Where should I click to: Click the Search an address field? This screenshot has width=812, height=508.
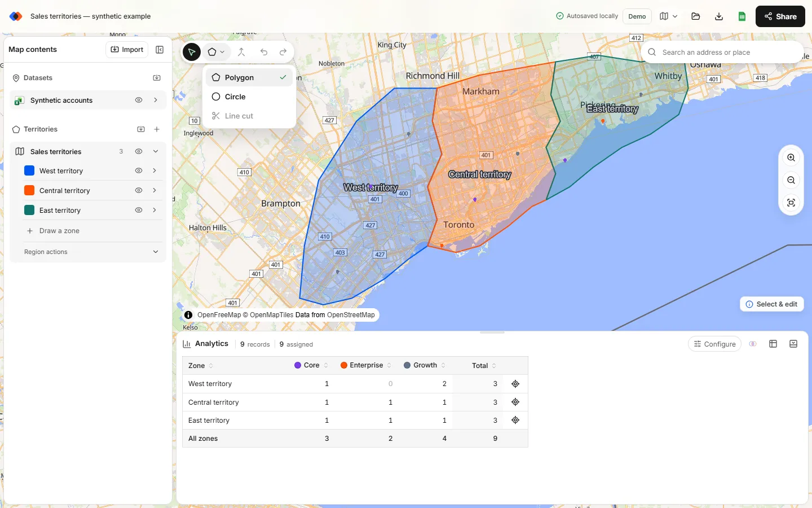click(722, 52)
